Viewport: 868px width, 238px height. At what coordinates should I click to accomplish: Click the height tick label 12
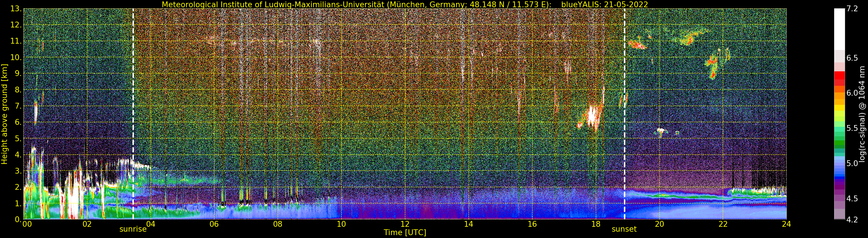[x=16, y=25]
